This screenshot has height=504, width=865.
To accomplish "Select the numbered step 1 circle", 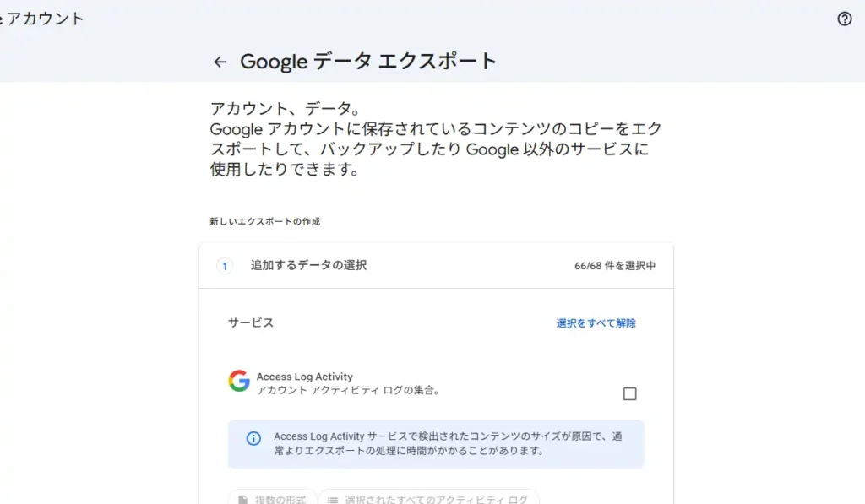I will click(224, 265).
